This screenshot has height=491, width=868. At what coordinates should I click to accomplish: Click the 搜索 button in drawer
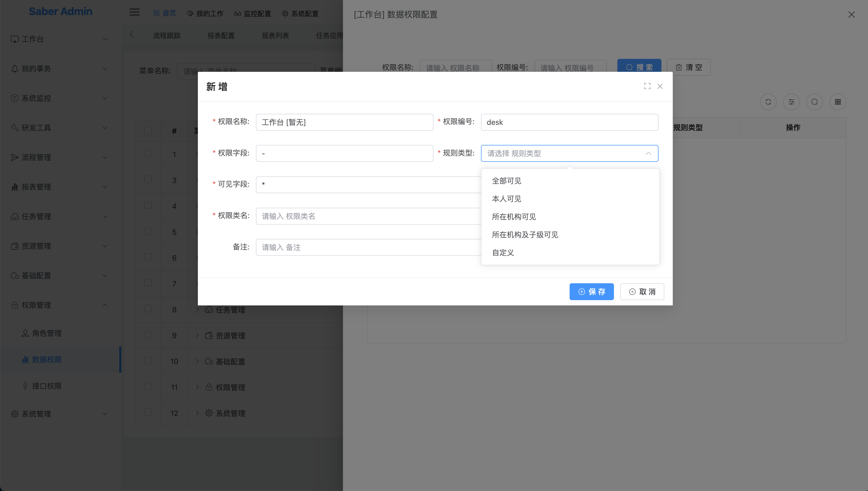[x=639, y=67]
